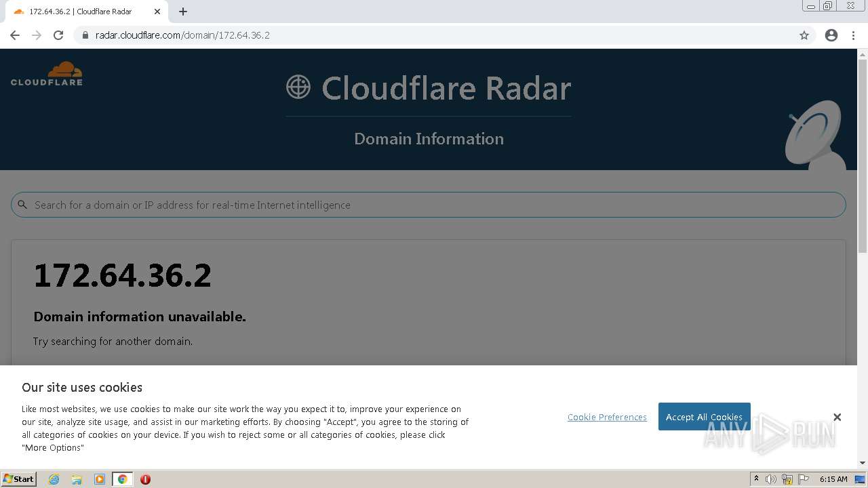The image size is (868, 488).
Task: Go back to the previous page
Action: pyautogui.click(x=15, y=35)
